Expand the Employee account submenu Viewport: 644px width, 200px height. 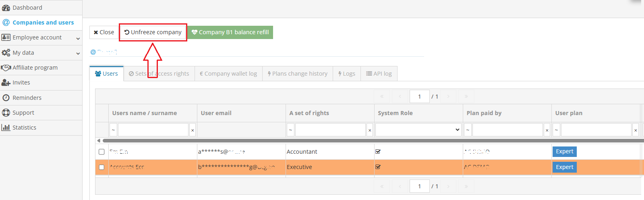point(78,38)
